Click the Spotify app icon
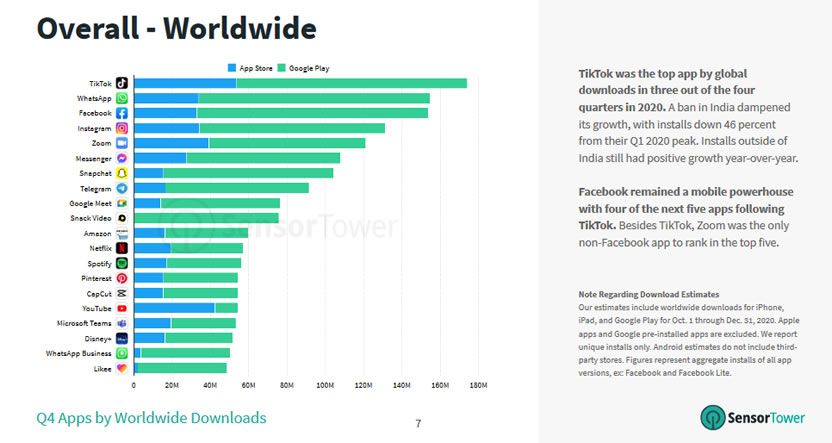832x443 pixels. pos(122,263)
